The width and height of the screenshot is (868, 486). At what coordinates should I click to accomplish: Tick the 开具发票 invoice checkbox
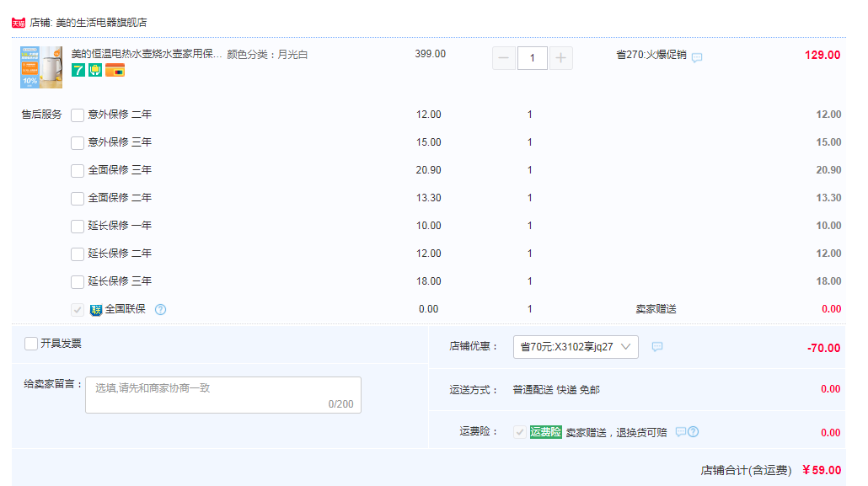click(x=31, y=344)
